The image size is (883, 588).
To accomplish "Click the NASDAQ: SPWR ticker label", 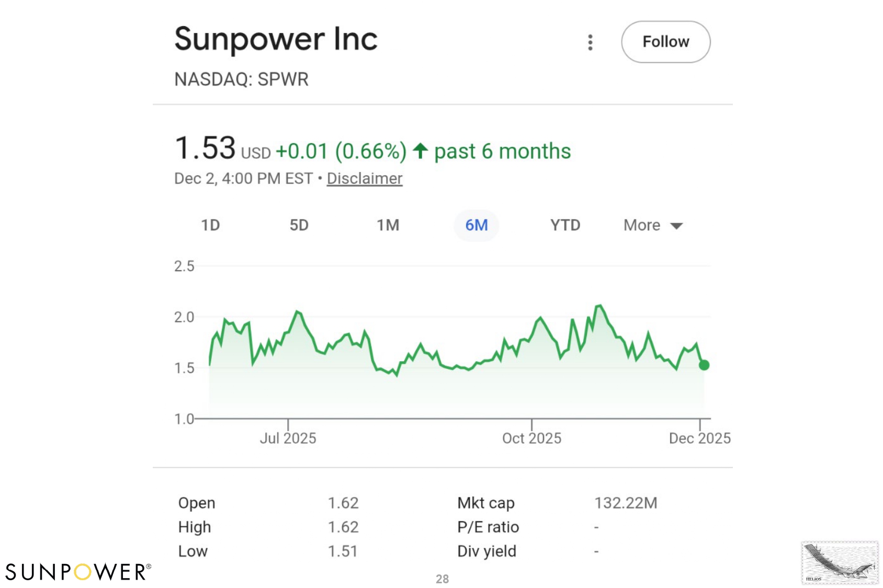I will coord(241,79).
